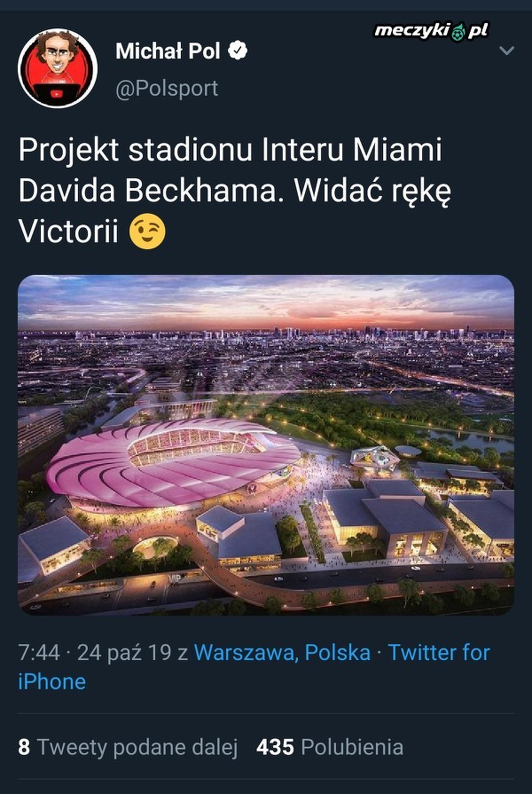This screenshot has width=532, height=794.
Task: Open the Warszawa, Polska location link
Action: click(x=282, y=652)
